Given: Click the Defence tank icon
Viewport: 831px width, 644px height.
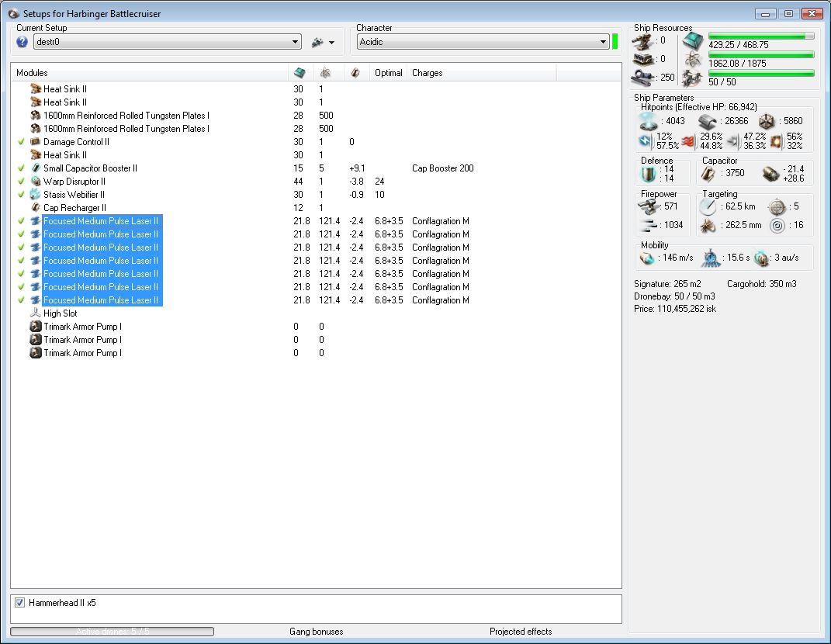Looking at the screenshot, I should 649,174.
